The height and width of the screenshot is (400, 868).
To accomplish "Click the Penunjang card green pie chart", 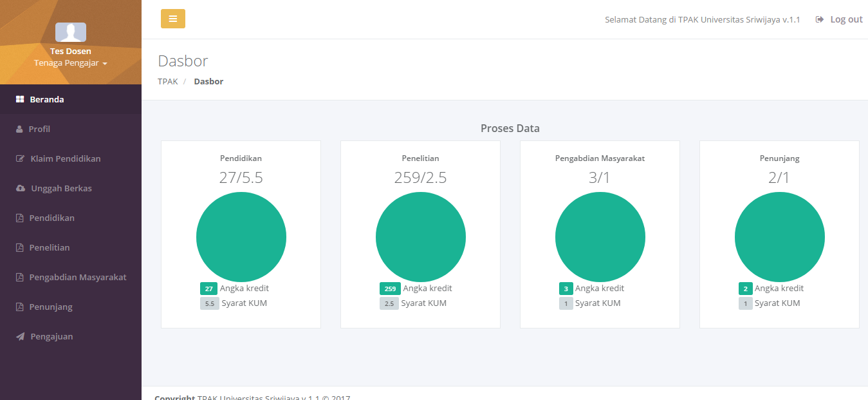I will click(x=779, y=237).
